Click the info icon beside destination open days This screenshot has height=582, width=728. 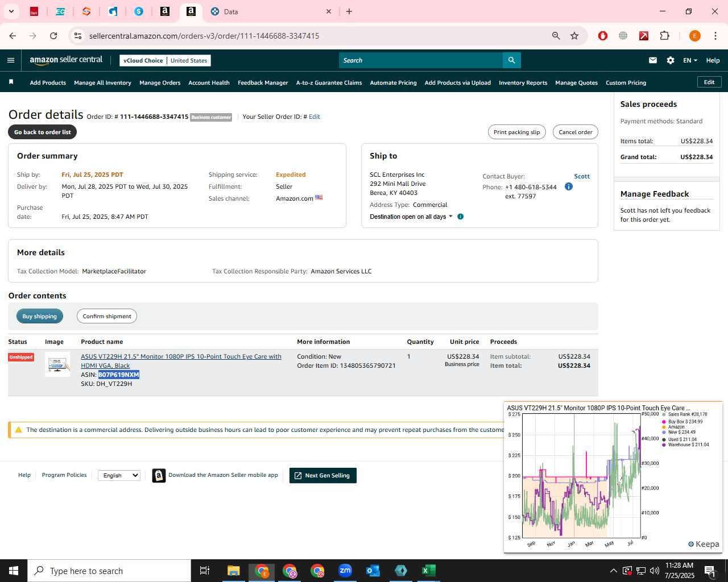point(461,217)
